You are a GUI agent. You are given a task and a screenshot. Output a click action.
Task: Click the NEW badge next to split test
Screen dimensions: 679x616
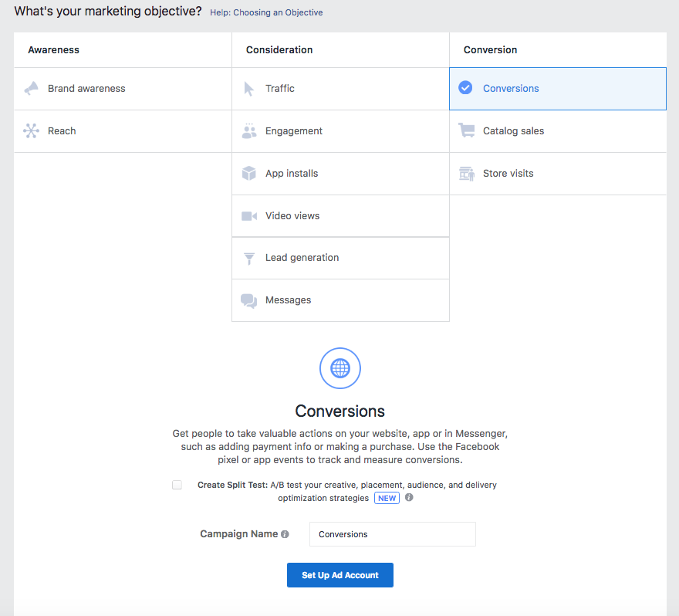(x=387, y=498)
